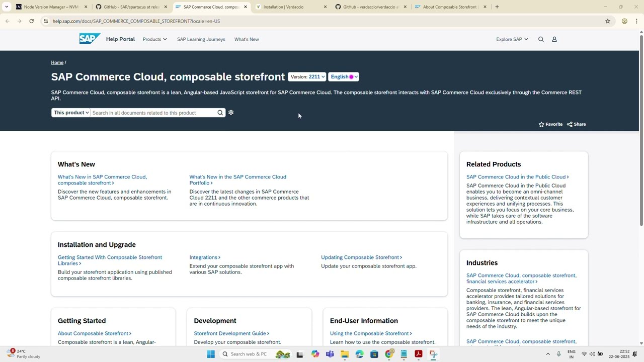Open Updating Composable Storefront link
This screenshot has width=644, height=362.
(361, 257)
